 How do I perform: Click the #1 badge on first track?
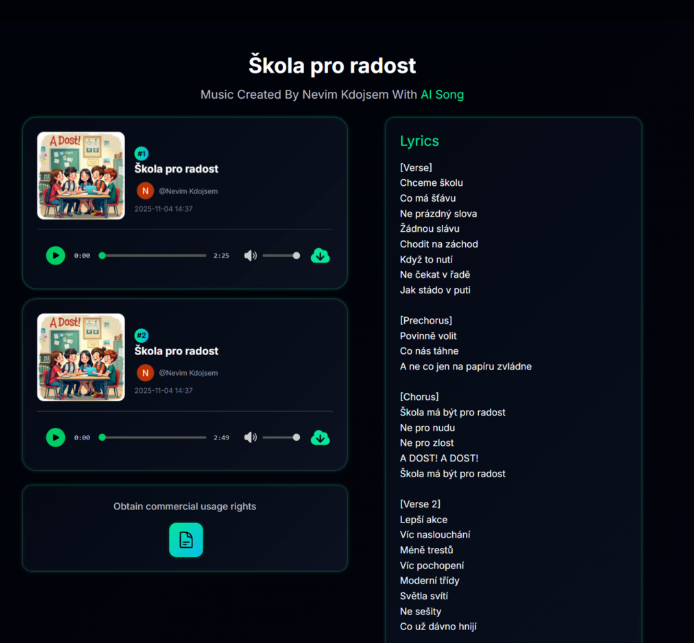click(x=141, y=154)
